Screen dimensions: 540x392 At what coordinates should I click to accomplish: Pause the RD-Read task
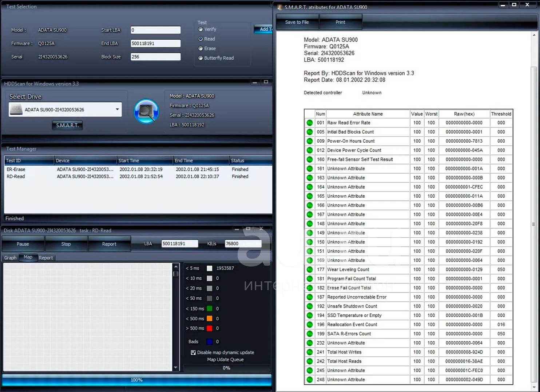pos(23,244)
